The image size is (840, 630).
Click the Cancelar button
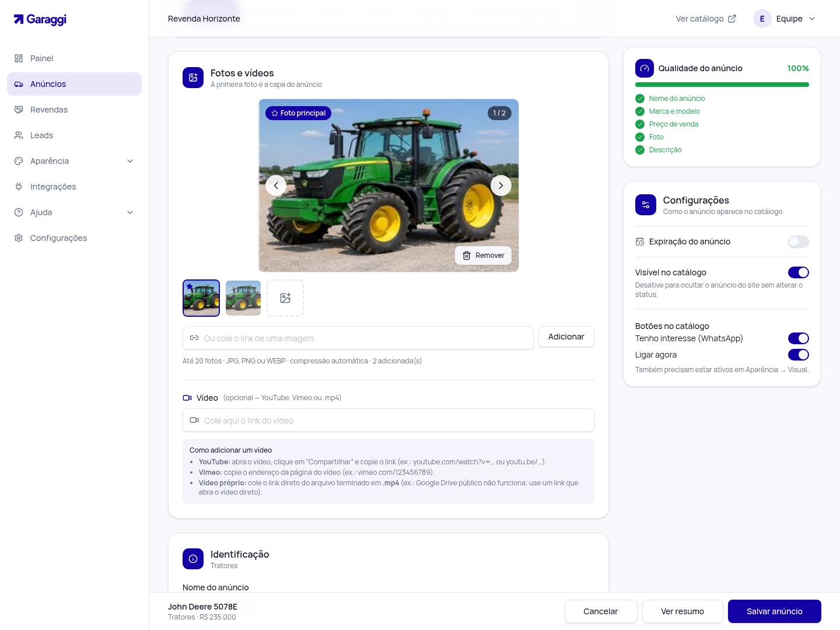pyautogui.click(x=601, y=611)
